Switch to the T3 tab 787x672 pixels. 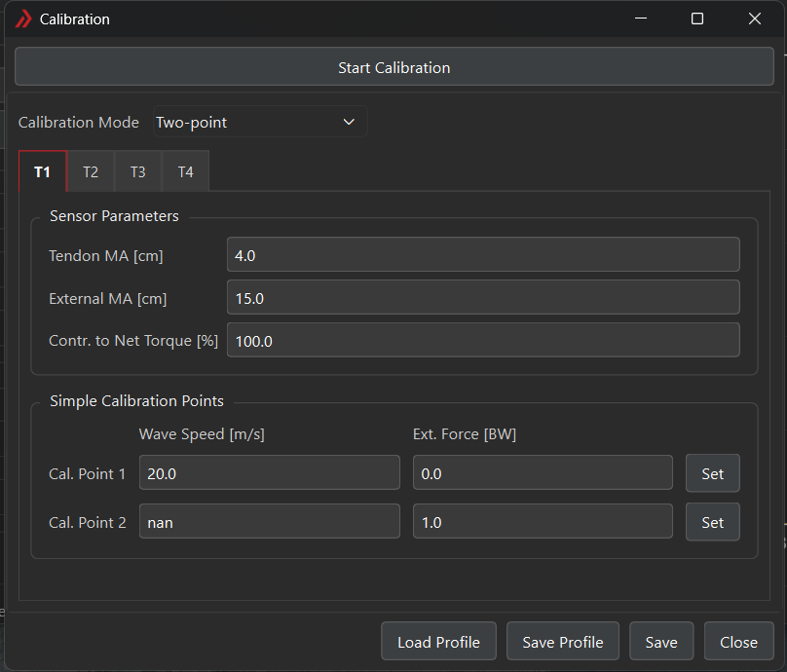[x=138, y=171]
